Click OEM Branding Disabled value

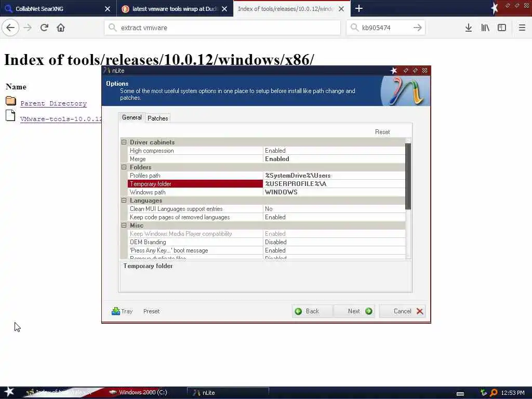point(334,242)
